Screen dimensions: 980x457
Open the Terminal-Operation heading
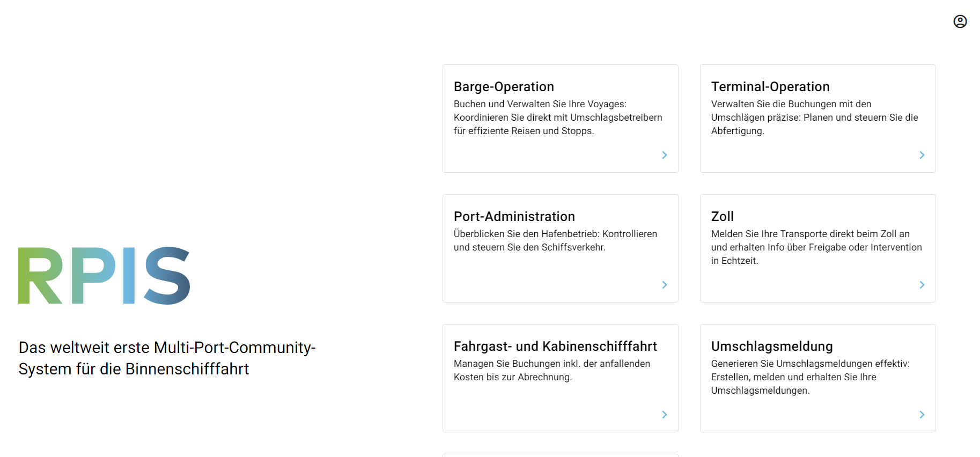(770, 87)
